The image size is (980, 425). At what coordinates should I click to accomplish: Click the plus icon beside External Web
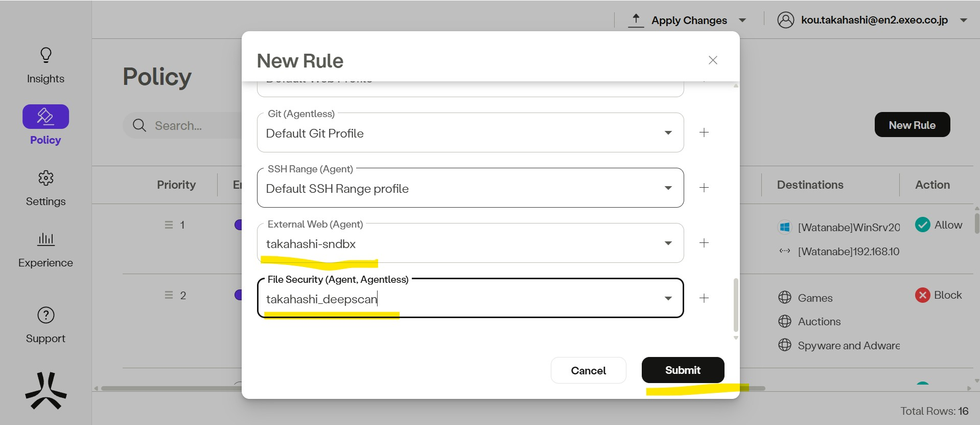pyautogui.click(x=704, y=243)
